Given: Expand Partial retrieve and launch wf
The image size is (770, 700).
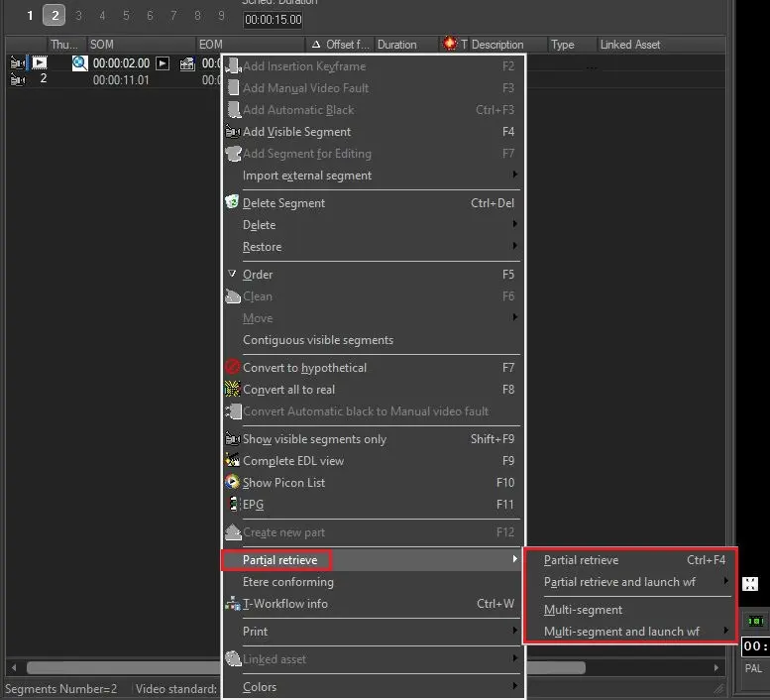Looking at the screenshot, I should (619, 582).
